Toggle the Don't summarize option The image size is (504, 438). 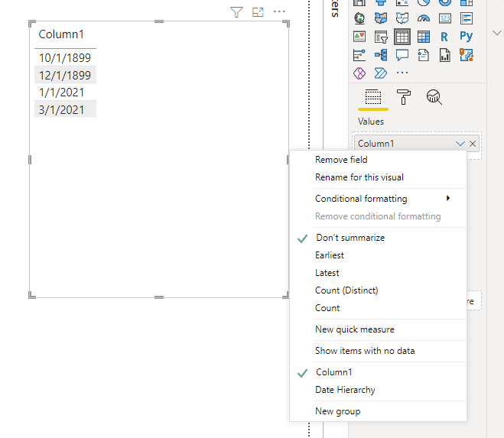(x=350, y=238)
